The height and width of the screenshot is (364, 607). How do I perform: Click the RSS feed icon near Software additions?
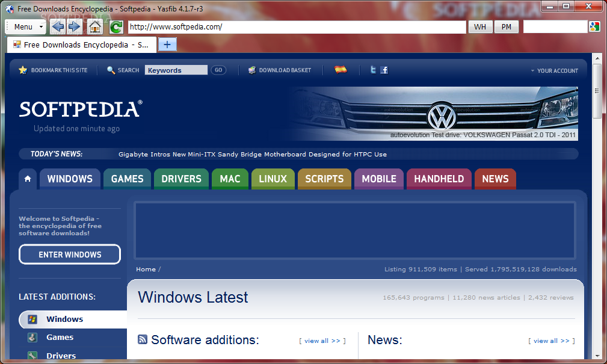tap(143, 339)
